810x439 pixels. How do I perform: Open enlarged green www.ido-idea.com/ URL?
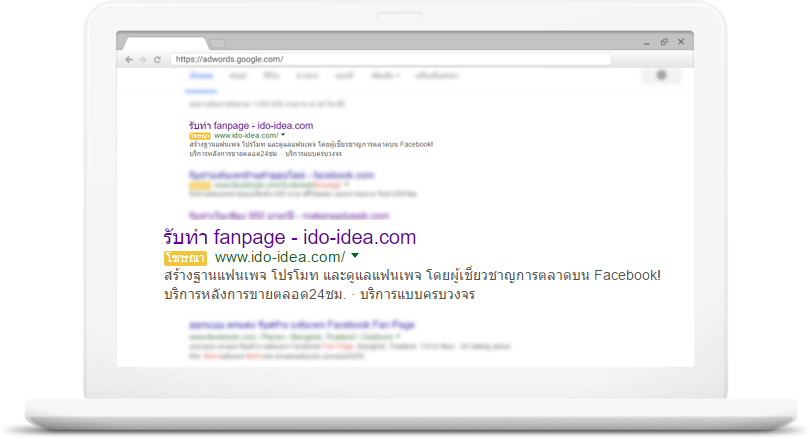(x=280, y=257)
